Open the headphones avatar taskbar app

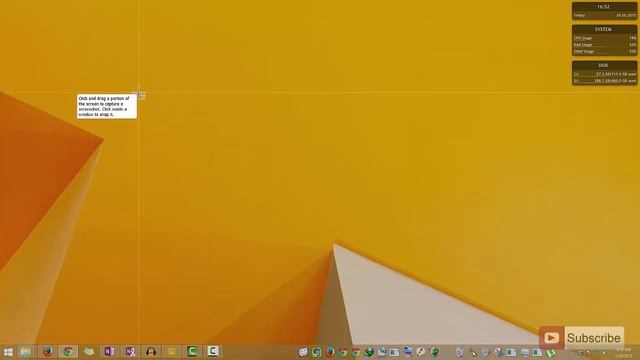pyautogui.click(x=151, y=351)
